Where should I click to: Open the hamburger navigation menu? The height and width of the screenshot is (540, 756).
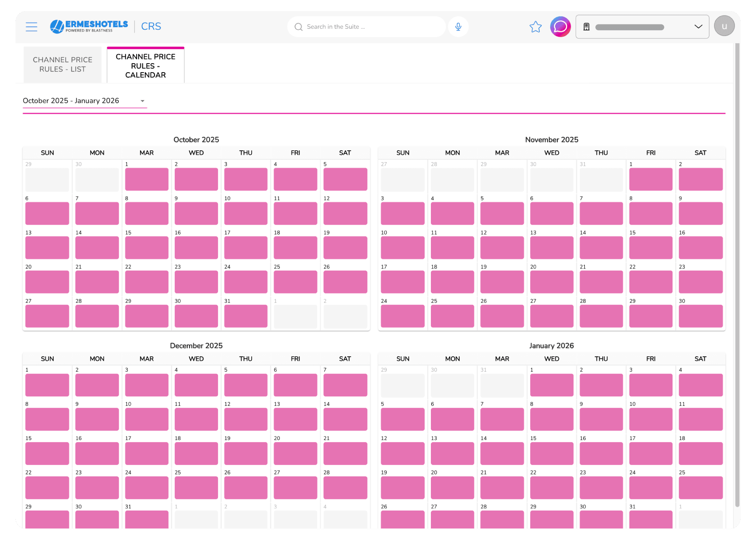(x=31, y=27)
